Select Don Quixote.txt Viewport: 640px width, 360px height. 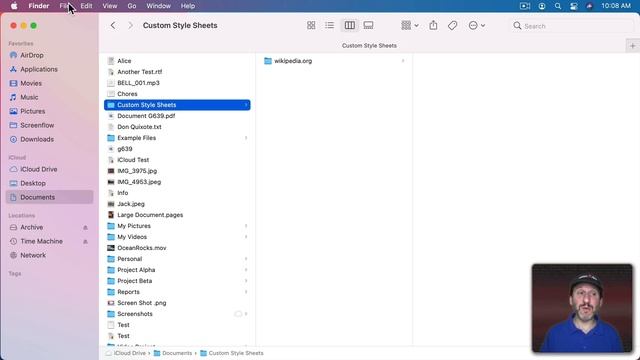pos(139,127)
